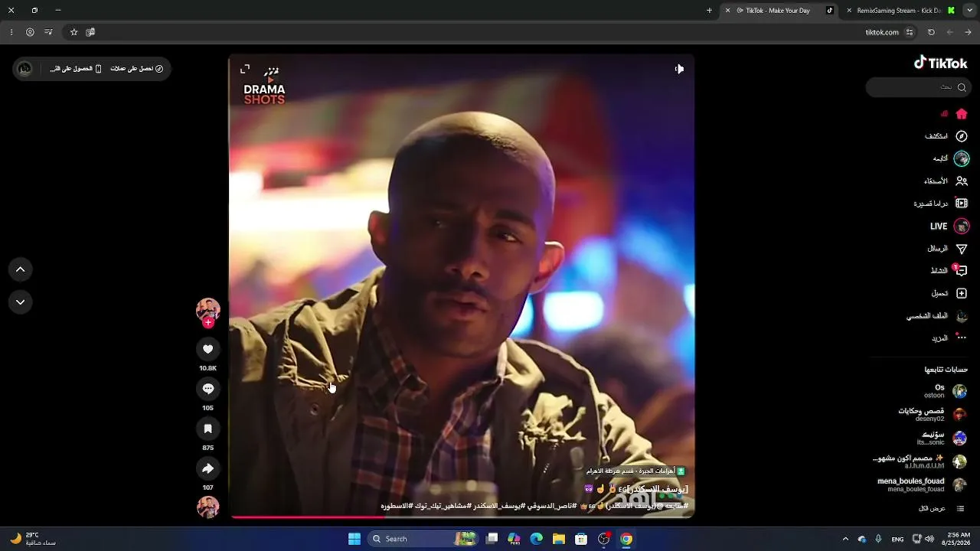
Task: Open the short drama (دراما قصيرة) section
Action: click(941, 204)
